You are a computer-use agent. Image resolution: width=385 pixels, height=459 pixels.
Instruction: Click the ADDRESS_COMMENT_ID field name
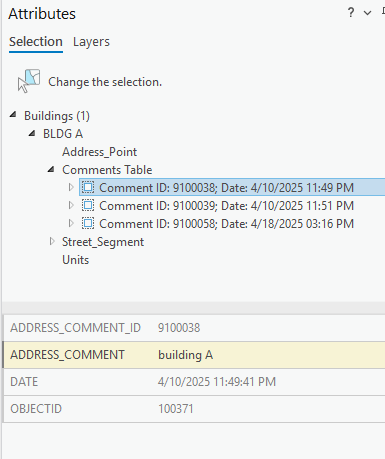(x=76, y=328)
